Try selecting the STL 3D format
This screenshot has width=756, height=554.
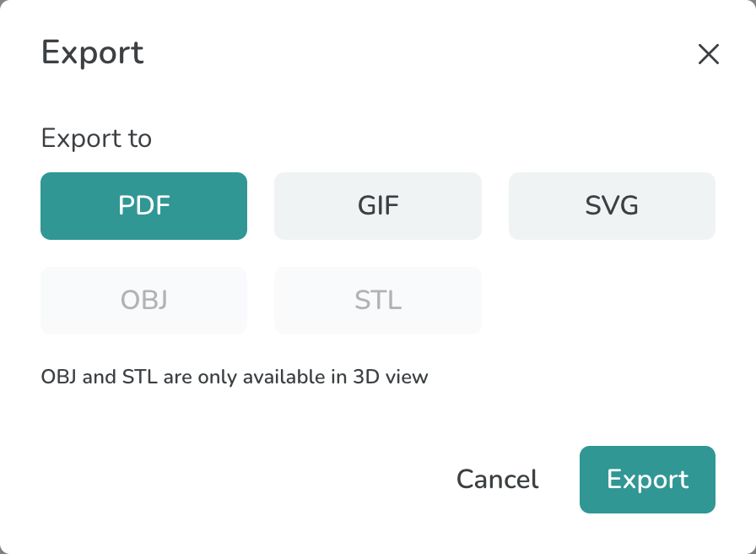coord(378,300)
